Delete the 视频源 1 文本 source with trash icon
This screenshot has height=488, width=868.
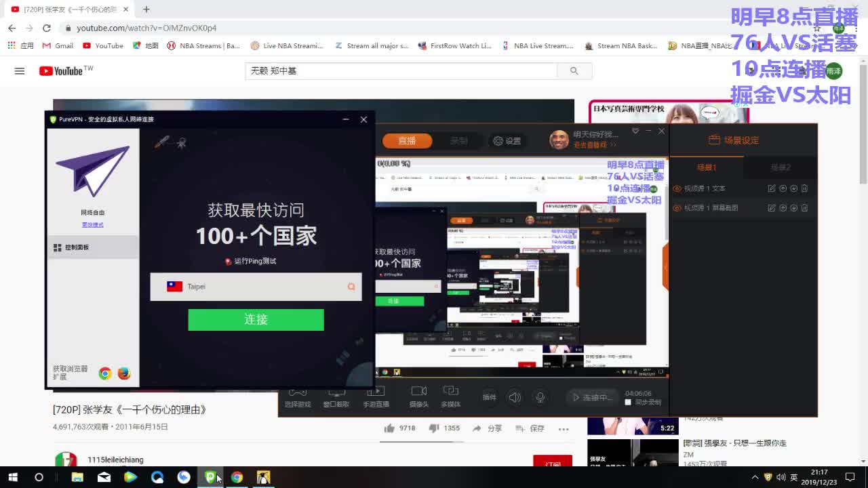coord(804,188)
